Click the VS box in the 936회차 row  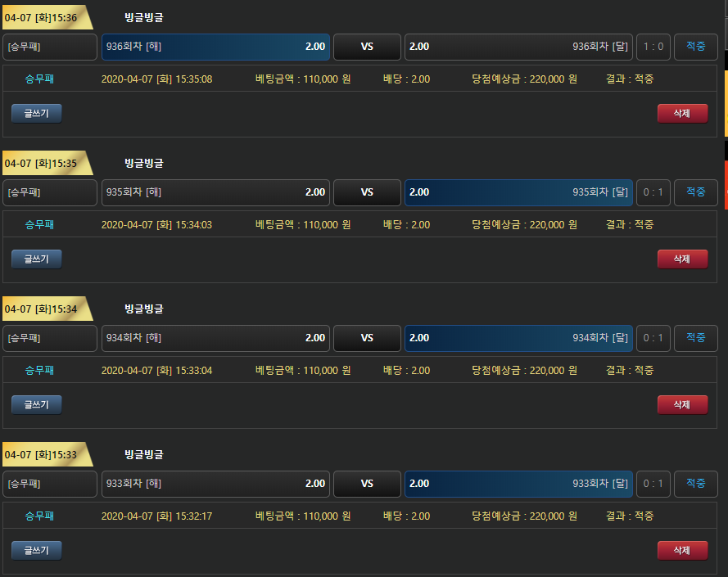click(367, 47)
